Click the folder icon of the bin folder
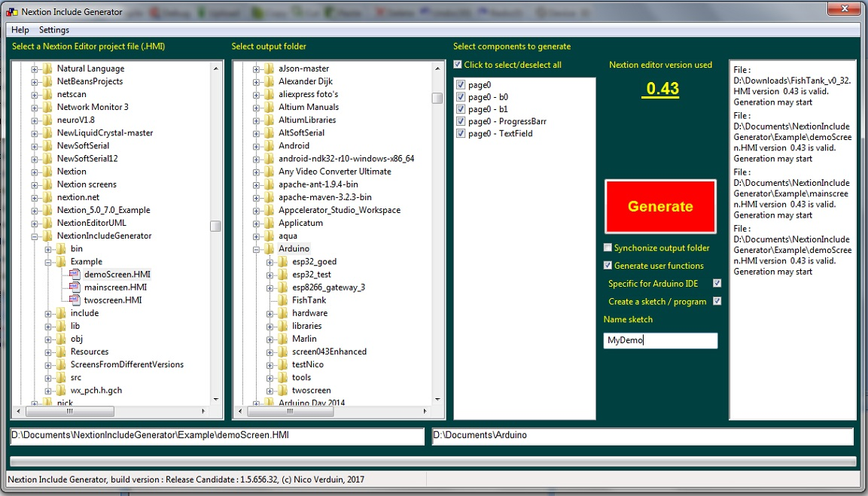Screen dimensions: 868x496 click(x=61, y=248)
